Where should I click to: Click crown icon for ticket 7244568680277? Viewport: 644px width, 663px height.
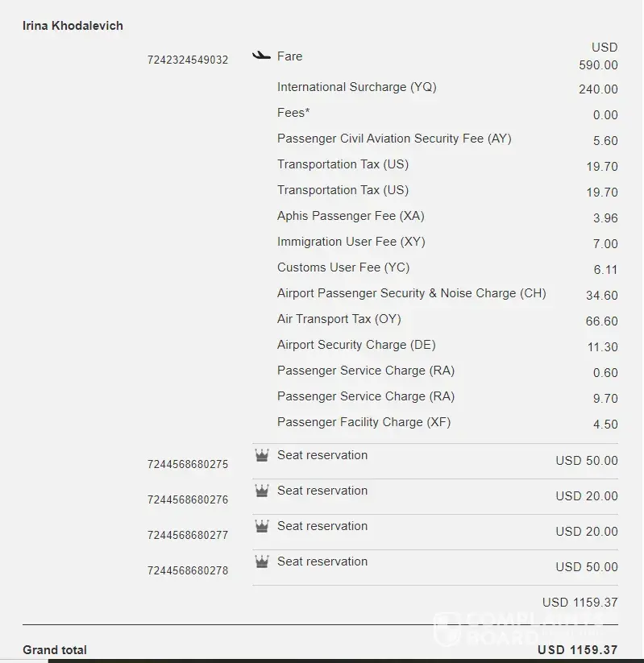[x=261, y=527]
